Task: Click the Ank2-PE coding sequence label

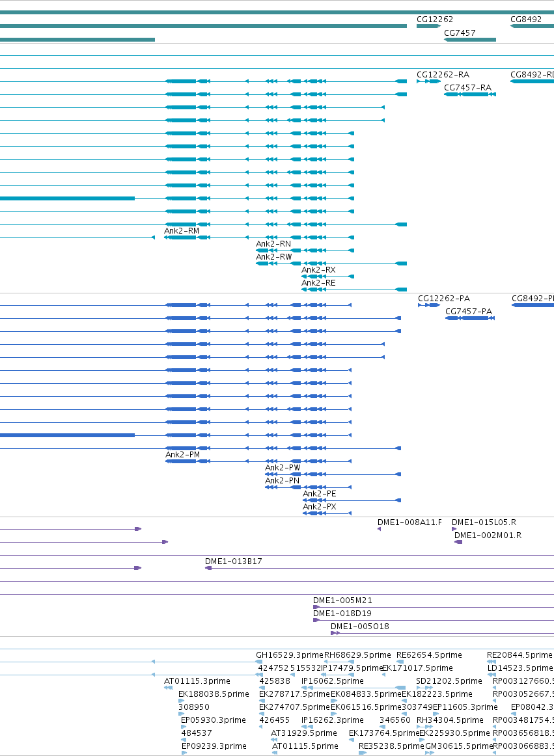Action: [320, 494]
